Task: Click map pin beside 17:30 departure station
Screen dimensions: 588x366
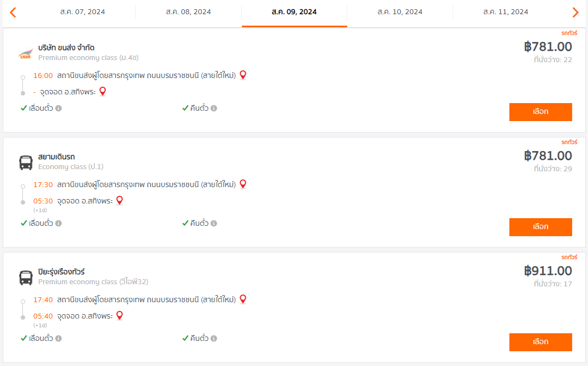Action: (243, 184)
